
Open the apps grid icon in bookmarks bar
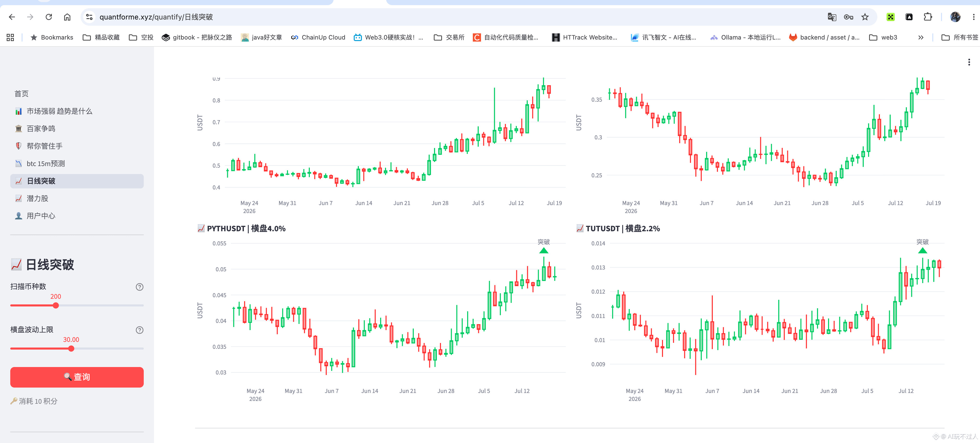pyautogui.click(x=10, y=37)
